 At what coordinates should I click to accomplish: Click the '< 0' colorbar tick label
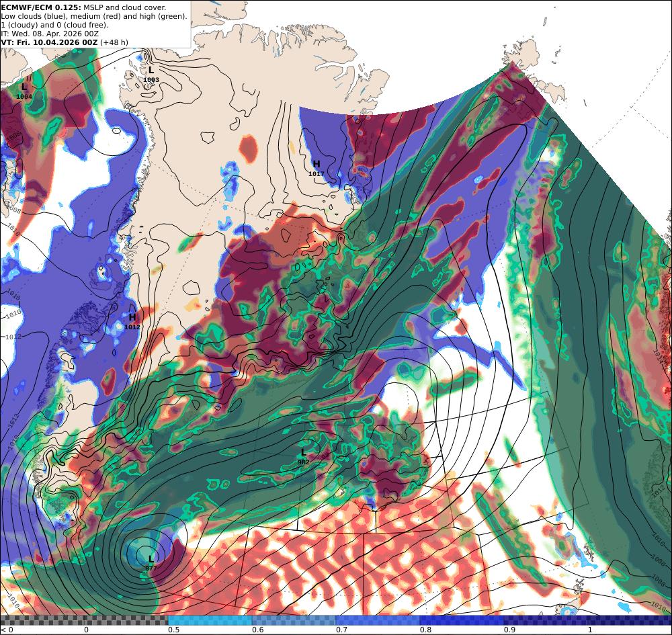point(7,630)
